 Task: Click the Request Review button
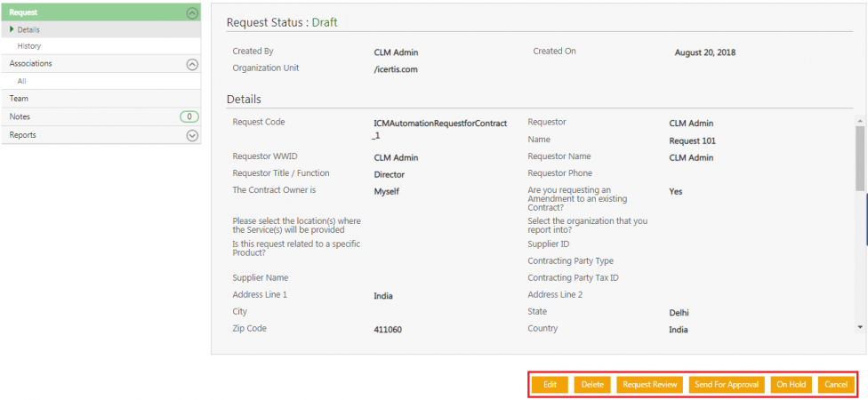coord(649,384)
